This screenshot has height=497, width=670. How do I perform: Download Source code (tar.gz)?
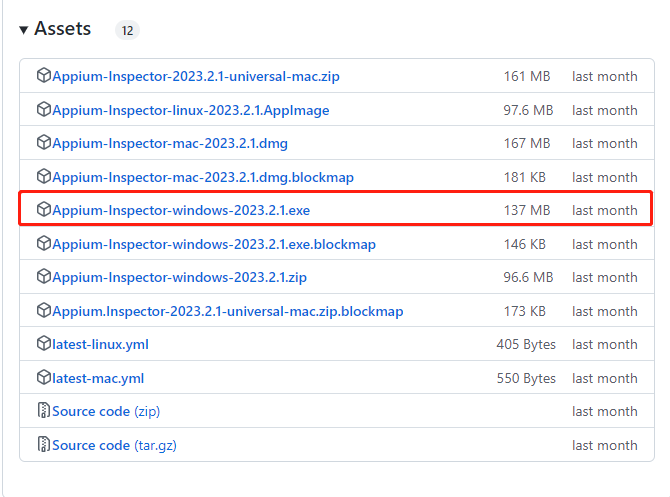click(x=115, y=446)
